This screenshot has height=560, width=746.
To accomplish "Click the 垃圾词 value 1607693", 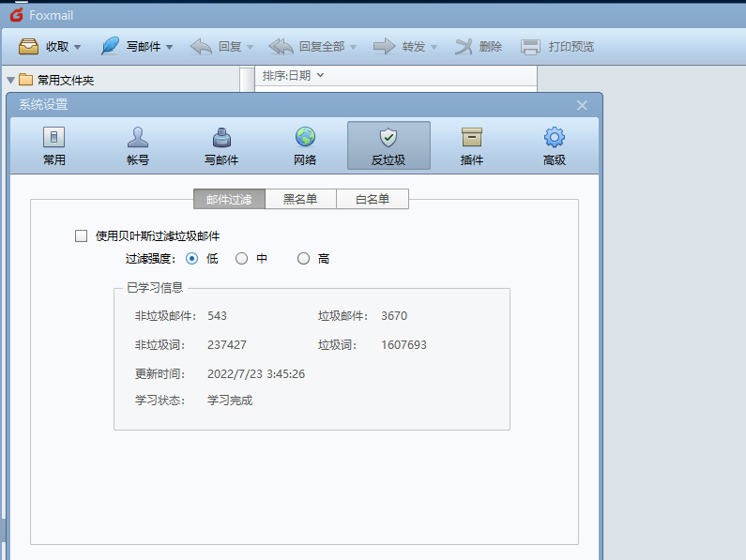I will (x=403, y=345).
